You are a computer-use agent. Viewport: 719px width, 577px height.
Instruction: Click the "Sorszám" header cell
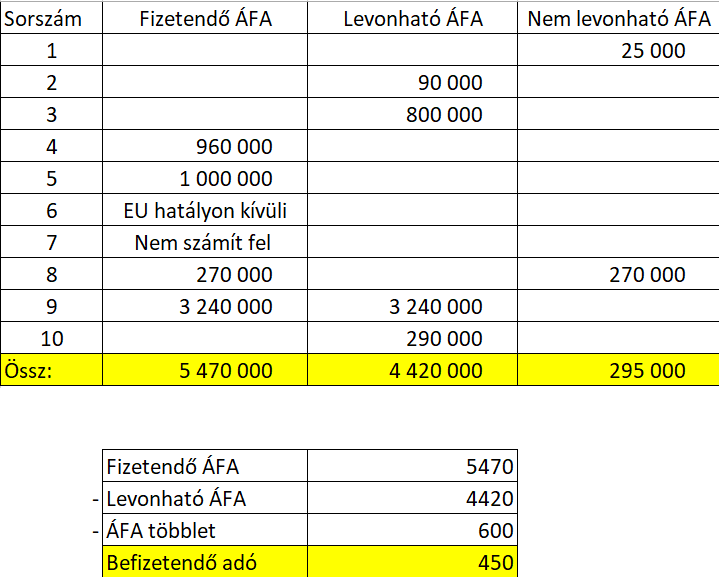point(51,18)
